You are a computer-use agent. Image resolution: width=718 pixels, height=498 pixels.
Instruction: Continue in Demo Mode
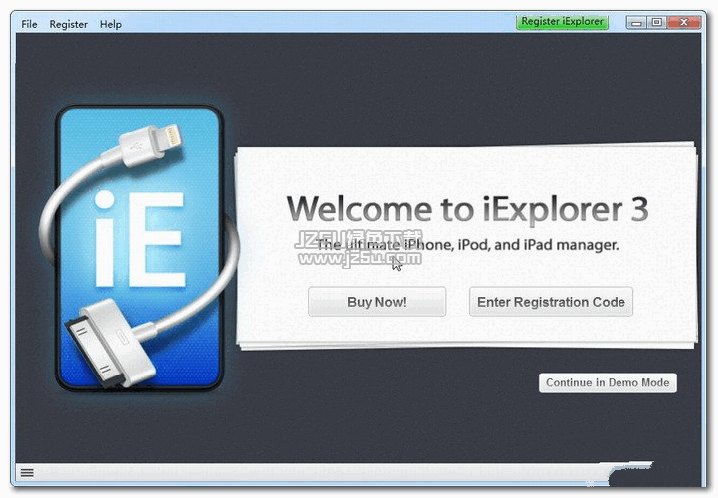608,383
